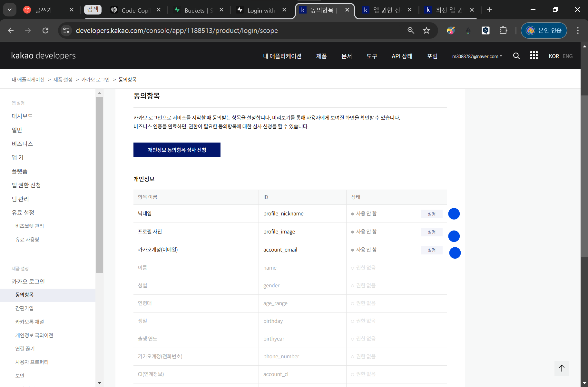Close the 글쓰기 tab
This screenshot has width=588, height=387.
[72, 10]
